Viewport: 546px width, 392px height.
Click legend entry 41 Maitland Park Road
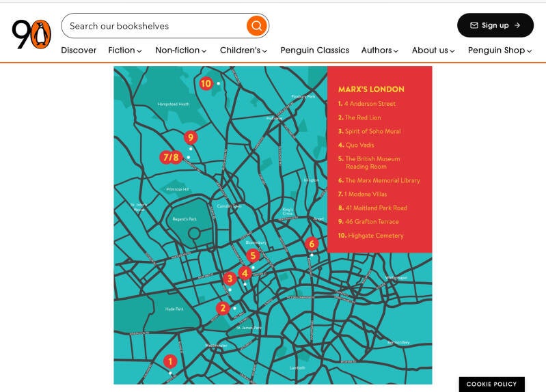372,208
